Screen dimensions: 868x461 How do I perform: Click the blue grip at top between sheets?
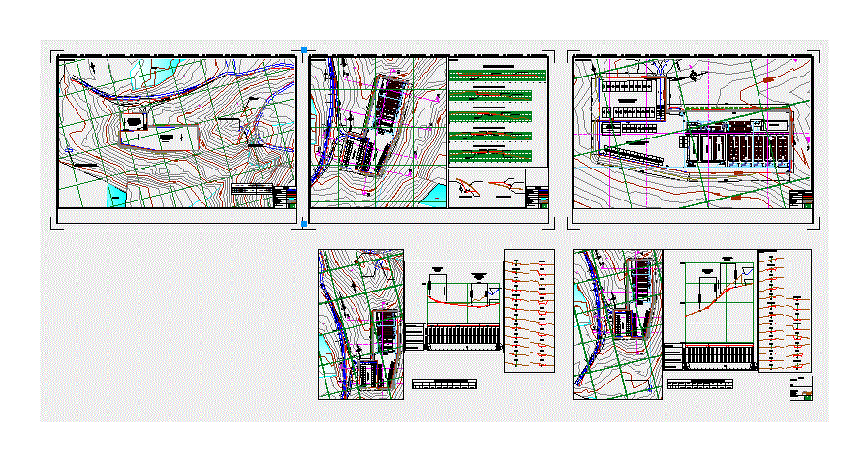click(304, 50)
